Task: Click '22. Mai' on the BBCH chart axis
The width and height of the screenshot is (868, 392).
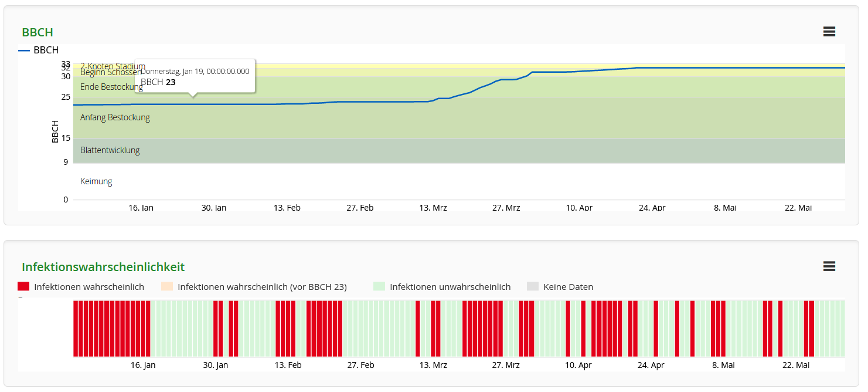Action: pos(798,208)
